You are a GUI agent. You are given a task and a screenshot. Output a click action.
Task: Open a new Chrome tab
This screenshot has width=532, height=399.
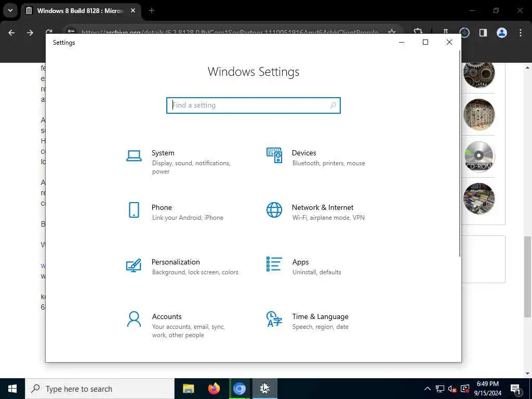pyautogui.click(x=152, y=10)
